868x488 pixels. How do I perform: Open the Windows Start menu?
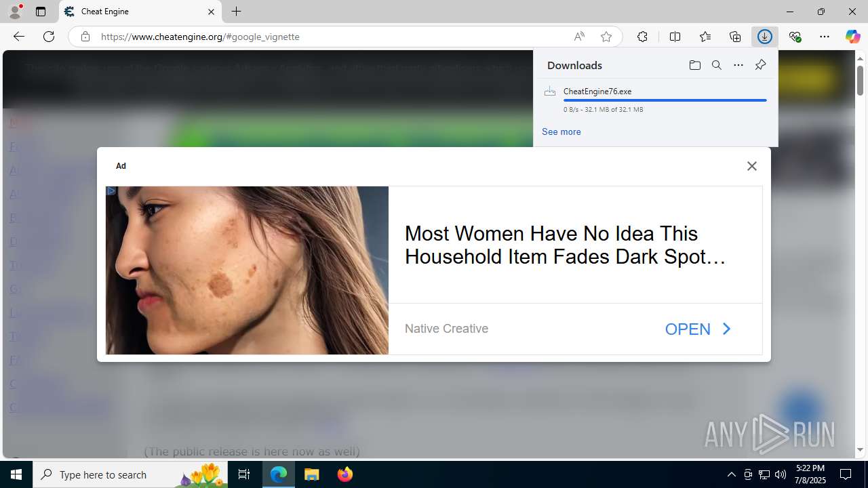(16, 474)
